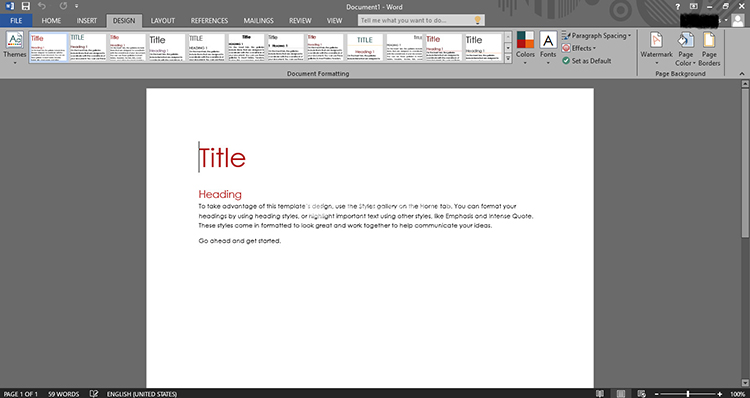
Task: Switch to the REVIEW tab
Action: point(300,21)
